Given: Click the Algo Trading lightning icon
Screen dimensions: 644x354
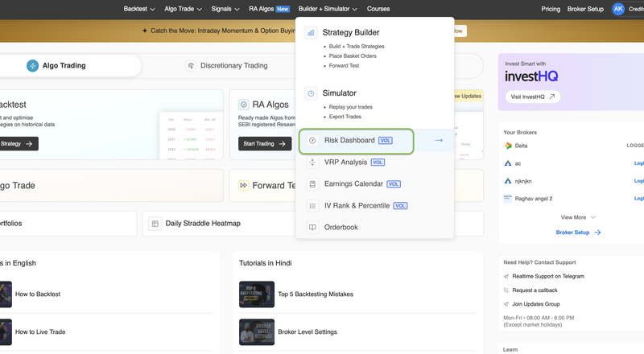Looking at the screenshot, I should [32, 66].
